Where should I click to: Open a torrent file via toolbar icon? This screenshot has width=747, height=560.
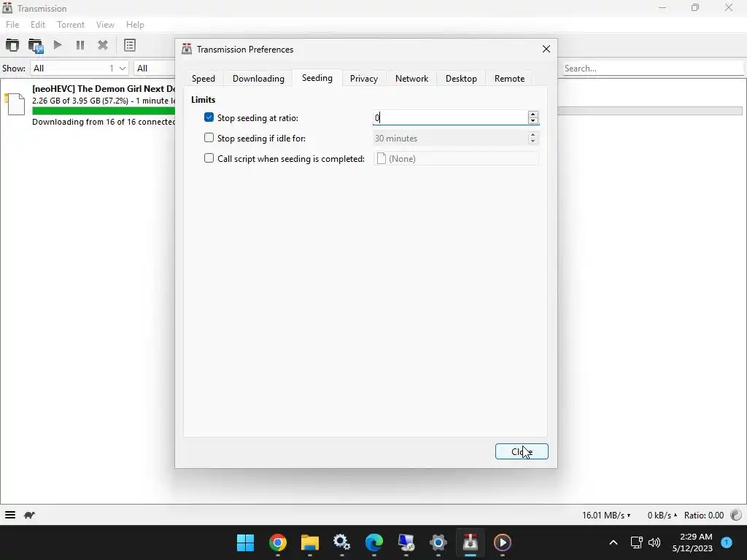12,45
